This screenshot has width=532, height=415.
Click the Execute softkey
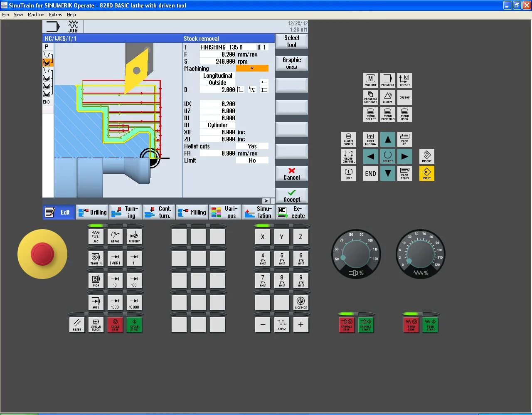291,212
